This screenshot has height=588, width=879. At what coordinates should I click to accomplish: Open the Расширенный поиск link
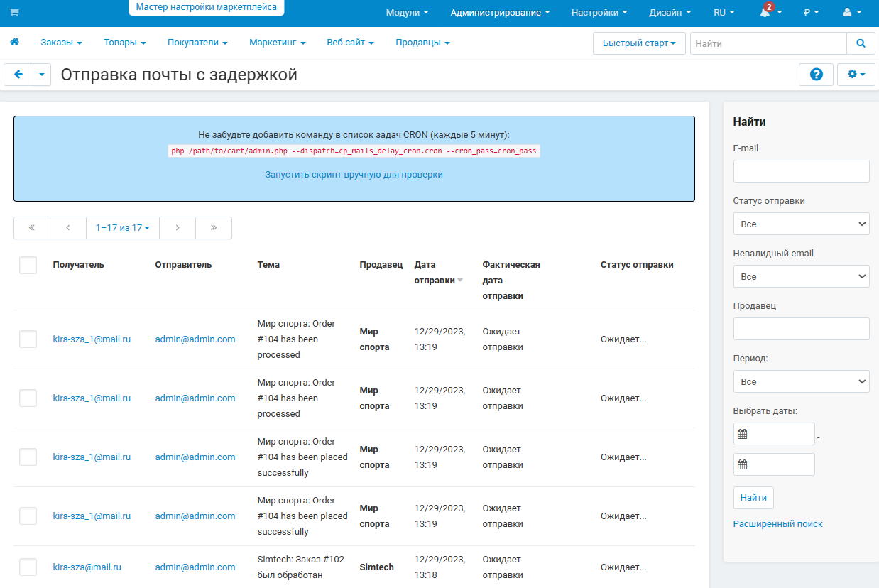(778, 524)
